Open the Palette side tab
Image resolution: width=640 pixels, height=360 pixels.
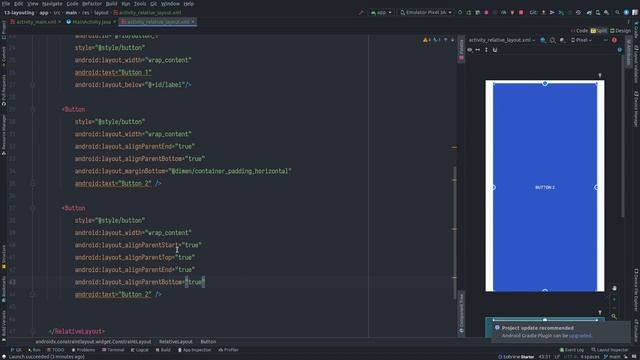pos(461,50)
